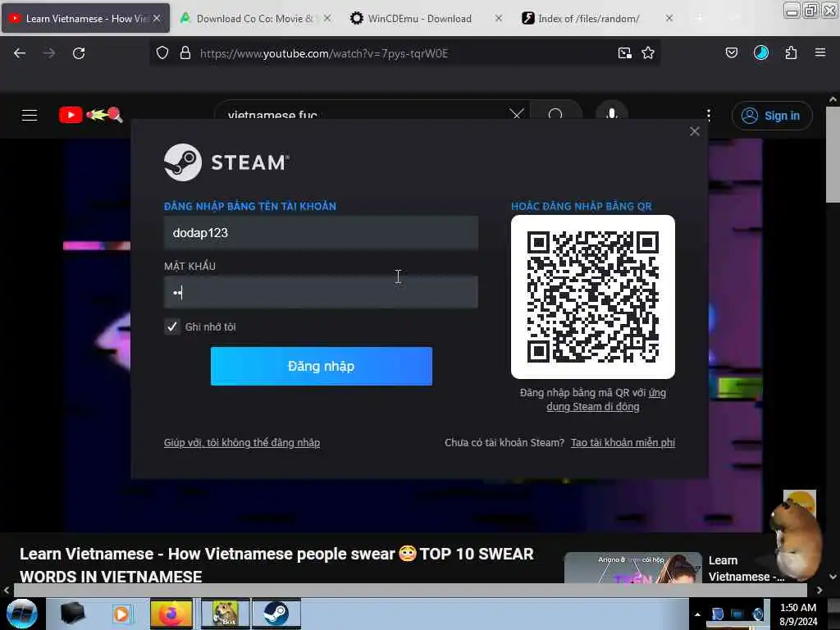Click the YouTube 'Sign in' button

(772, 116)
